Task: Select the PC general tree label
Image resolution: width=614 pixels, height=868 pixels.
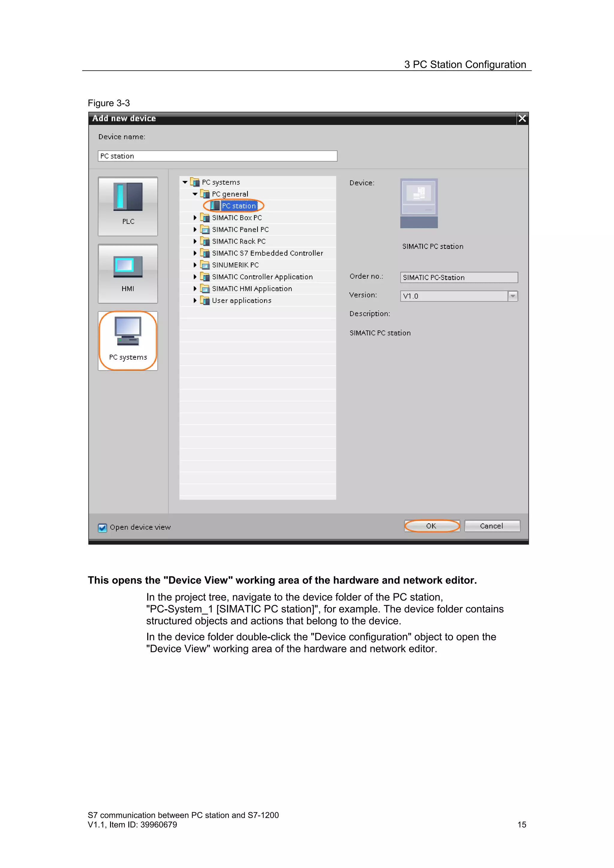Action: (x=230, y=194)
